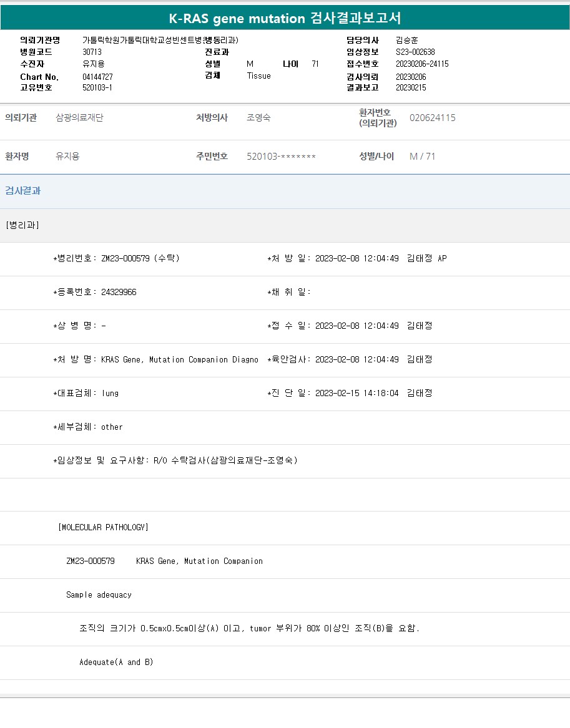Select the 검체 value Tissue

click(258, 75)
